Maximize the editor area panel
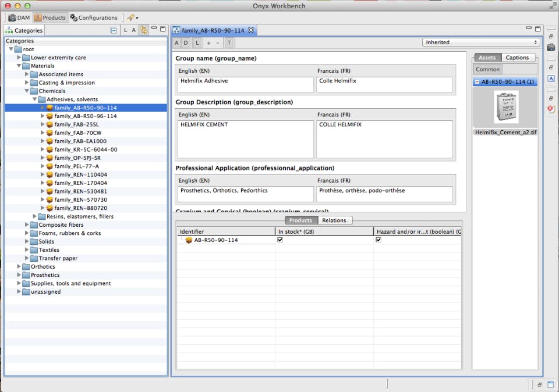Screen dimensions: 559x392 (x=538, y=29)
